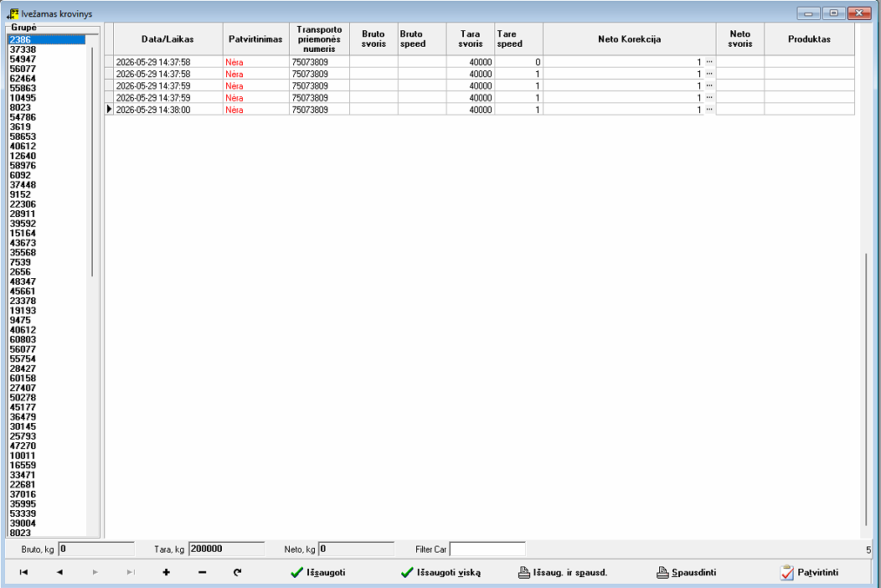Screen dimensions: 881x588
Task: Select group 58653 in Grupė list
Action: tap(47, 137)
